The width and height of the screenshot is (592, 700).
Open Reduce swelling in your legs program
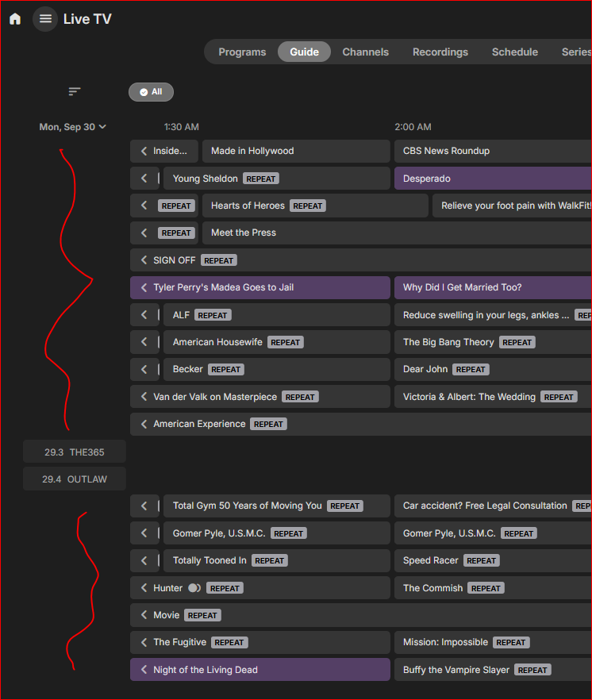[493, 315]
